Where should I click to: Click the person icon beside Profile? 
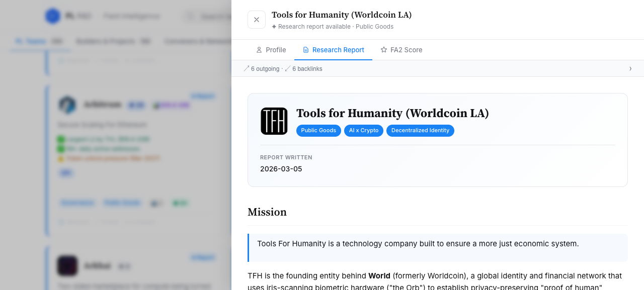[259, 50]
